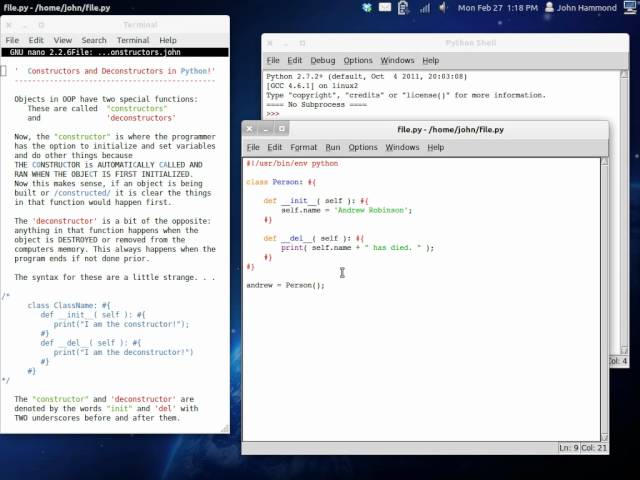Click 'Python 2.7.2+' version line in shell
This screenshot has width=640, height=480.
point(367,76)
